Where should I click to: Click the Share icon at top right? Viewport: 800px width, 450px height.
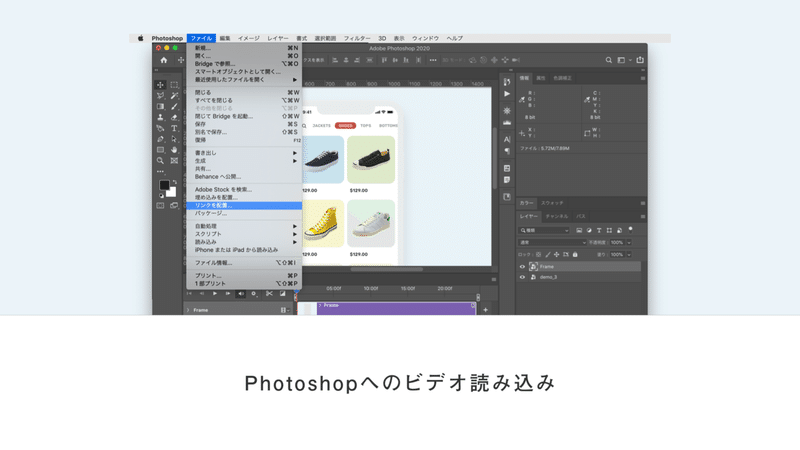point(640,60)
